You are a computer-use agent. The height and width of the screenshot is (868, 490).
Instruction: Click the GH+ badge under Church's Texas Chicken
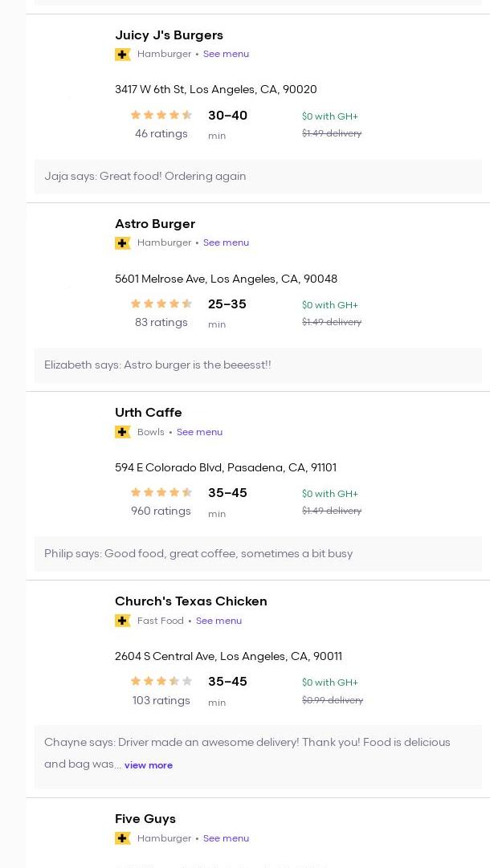coord(123,621)
